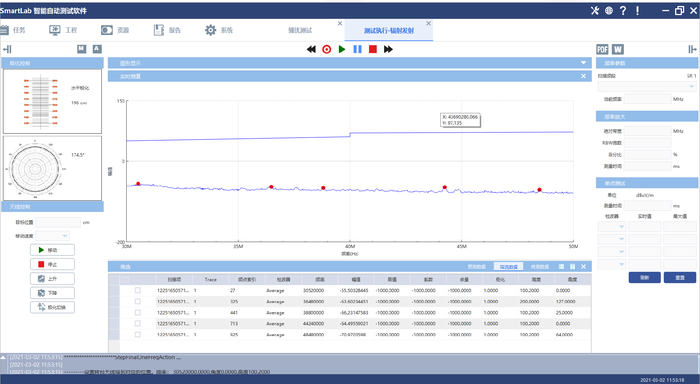Click the 上升 raise antenna button

[x=52, y=279]
